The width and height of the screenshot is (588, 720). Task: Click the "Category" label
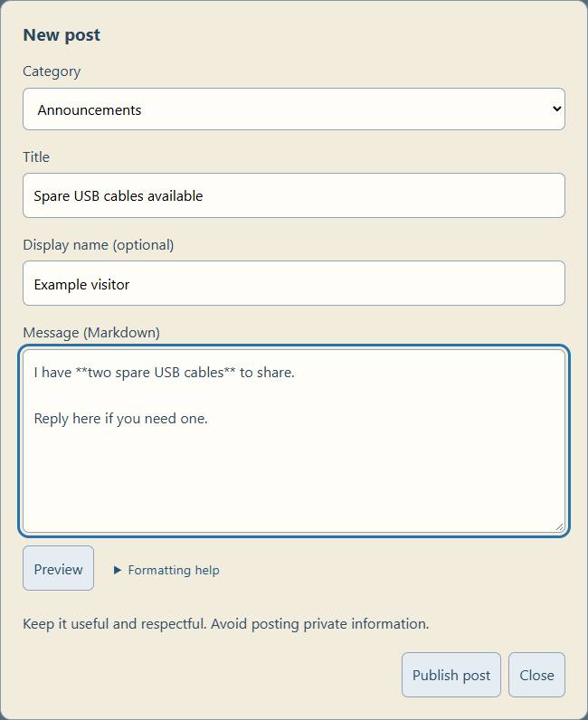point(52,71)
